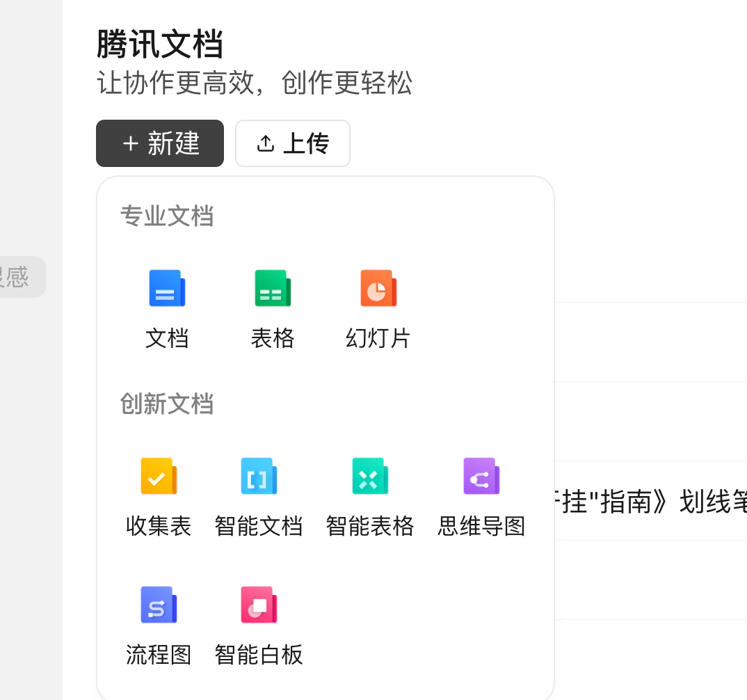Click the 收集表 text label
747x700 pixels.
tap(159, 526)
